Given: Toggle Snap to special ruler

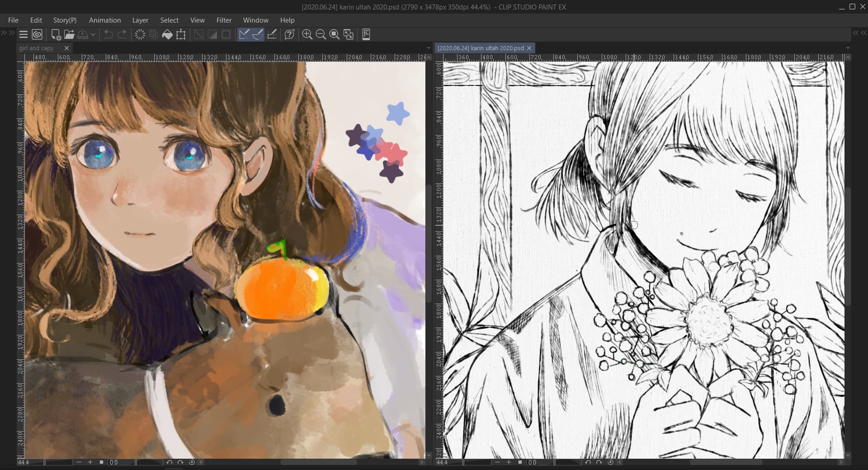Looking at the screenshot, I should (x=258, y=34).
